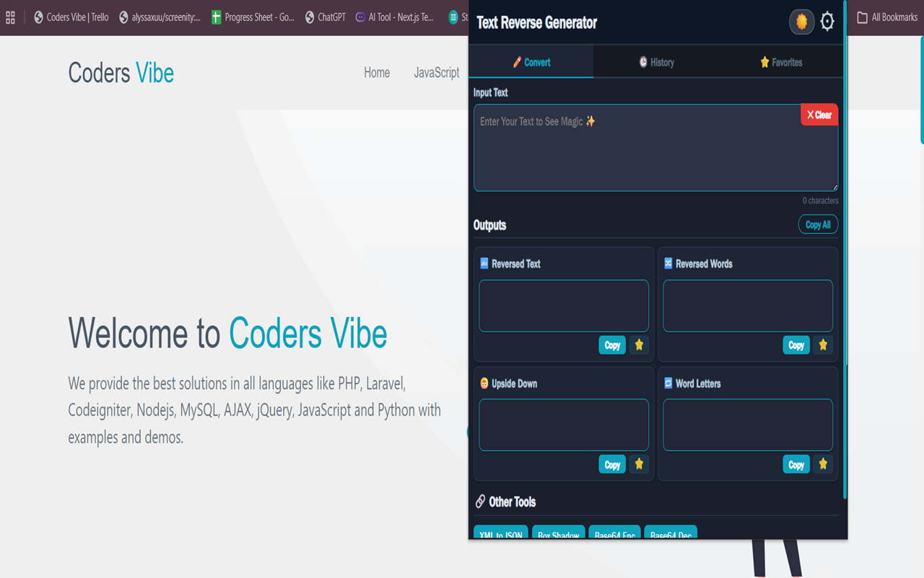The image size is (924, 578).
Task: Open the AI Tool - Next.js bookmark
Action: (395, 17)
